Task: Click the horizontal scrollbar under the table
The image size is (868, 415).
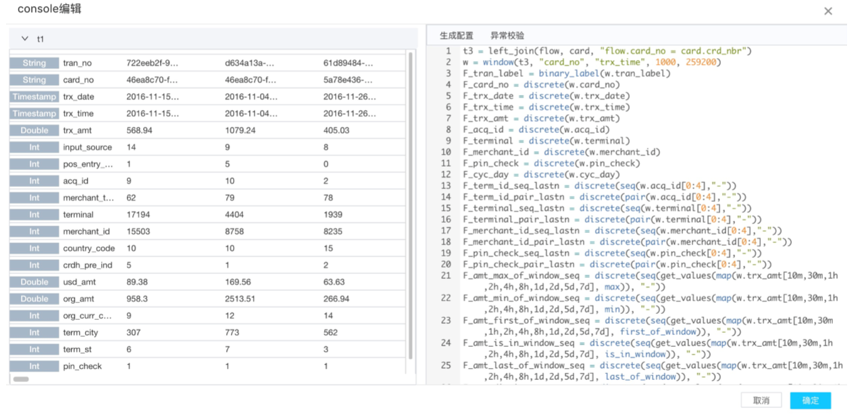Action: click(21, 379)
